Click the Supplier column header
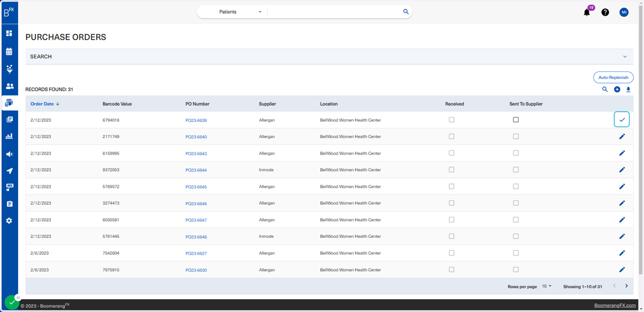The height and width of the screenshot is (312, 644). pos(267,104)
